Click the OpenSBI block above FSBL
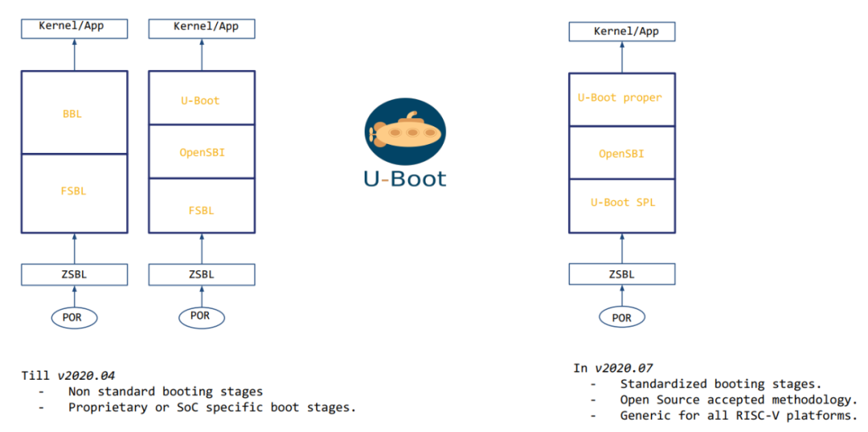The image size is (868, 432). pos(201,151)
